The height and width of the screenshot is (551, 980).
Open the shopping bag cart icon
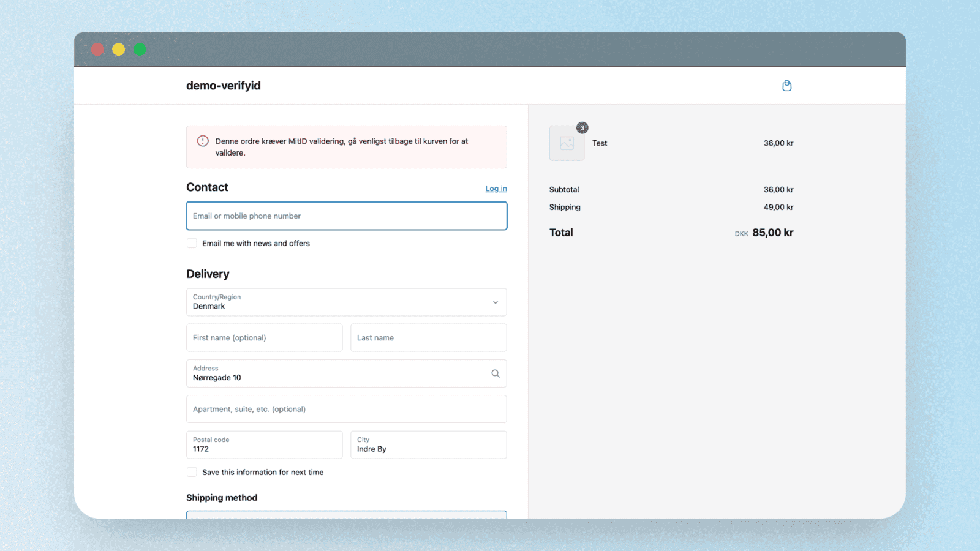click(x=786, y=86)
